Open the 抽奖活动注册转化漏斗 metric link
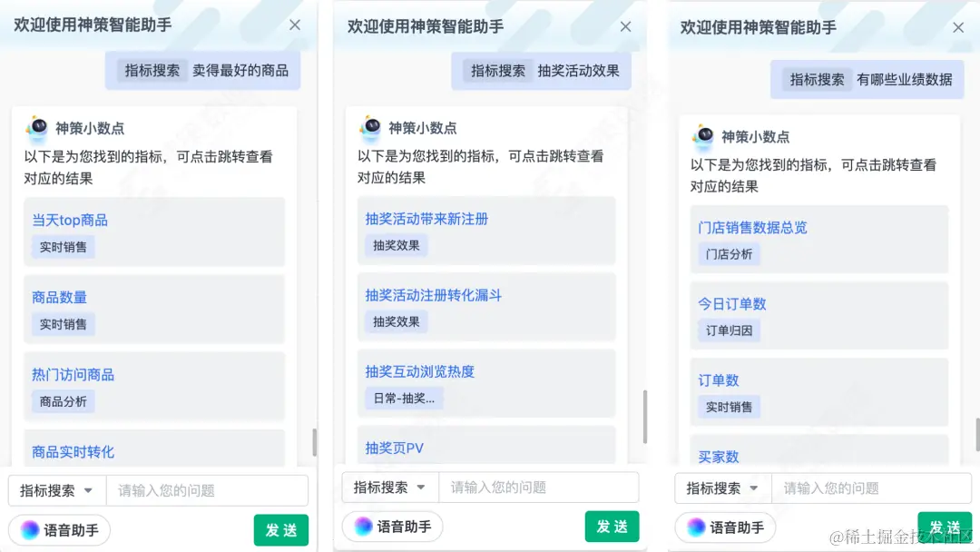Image resolution: width=980 pixels, height=552 pixels. (433, 295)
